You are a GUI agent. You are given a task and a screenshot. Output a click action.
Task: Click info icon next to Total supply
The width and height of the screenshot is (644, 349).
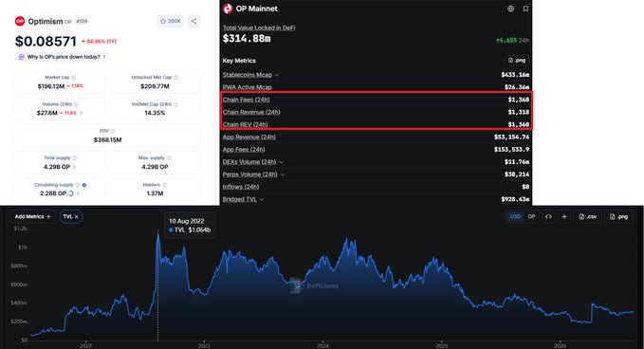[x=74, y=157]
